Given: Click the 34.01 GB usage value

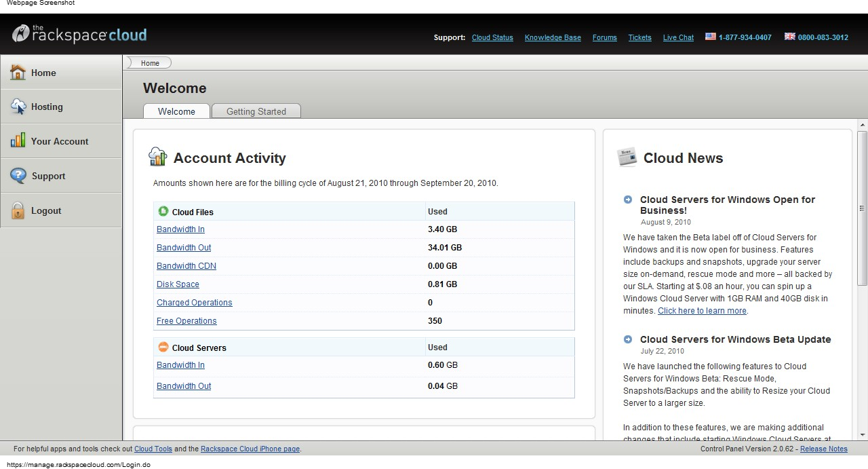Looking at the screenshot, I should (445, 248).
